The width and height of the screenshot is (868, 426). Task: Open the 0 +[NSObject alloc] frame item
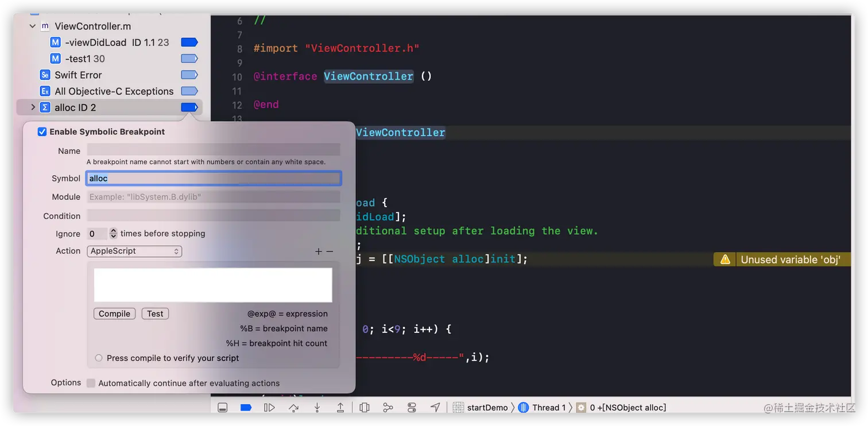point(622,408)
